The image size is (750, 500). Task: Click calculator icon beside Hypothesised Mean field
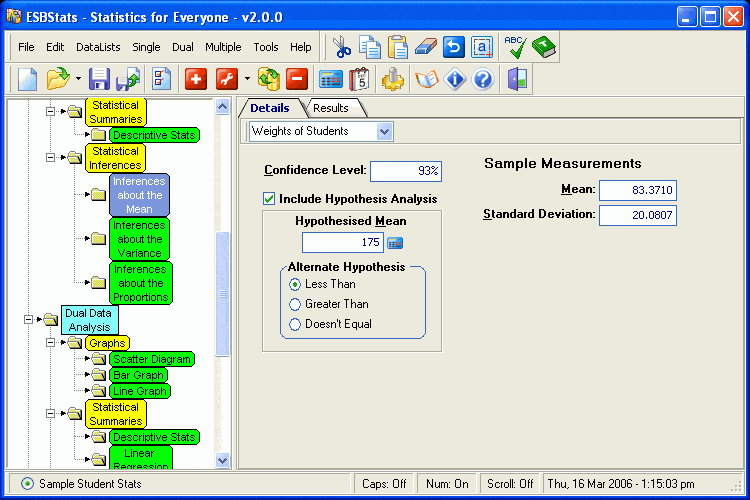coord(395,243)
